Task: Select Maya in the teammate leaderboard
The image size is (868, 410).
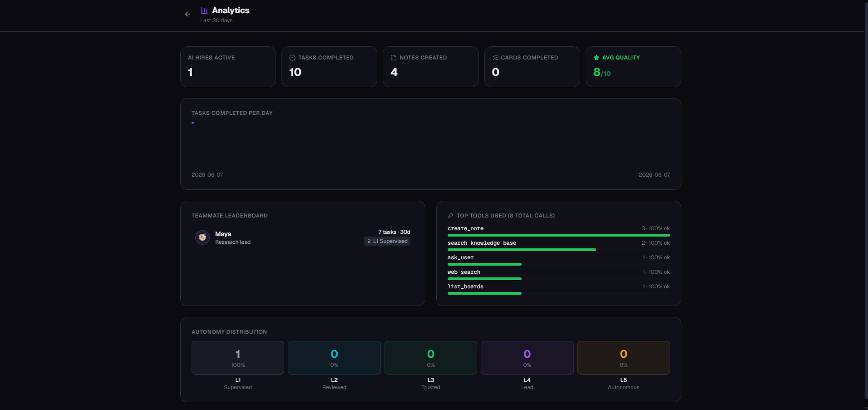Action: coord(303,237)
